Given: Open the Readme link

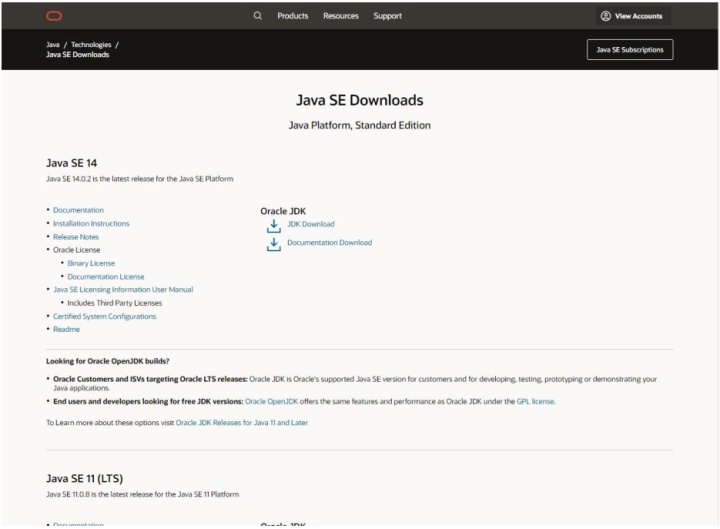Looking at the screenshot, I should [67, 329].
